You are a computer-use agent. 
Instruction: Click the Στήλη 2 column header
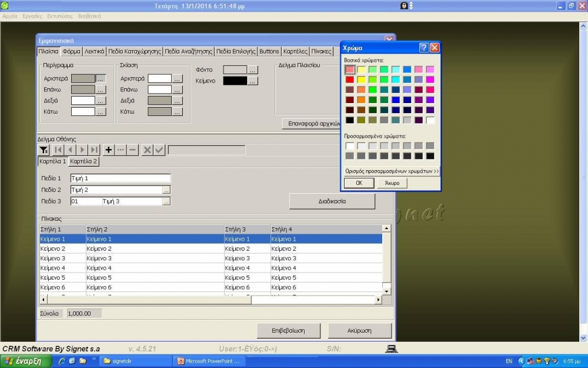pyautogui.click(x=155, y=230)
